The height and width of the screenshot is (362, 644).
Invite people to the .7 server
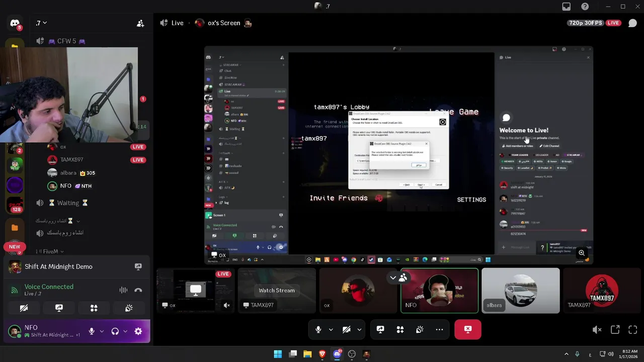click(140, 23)
